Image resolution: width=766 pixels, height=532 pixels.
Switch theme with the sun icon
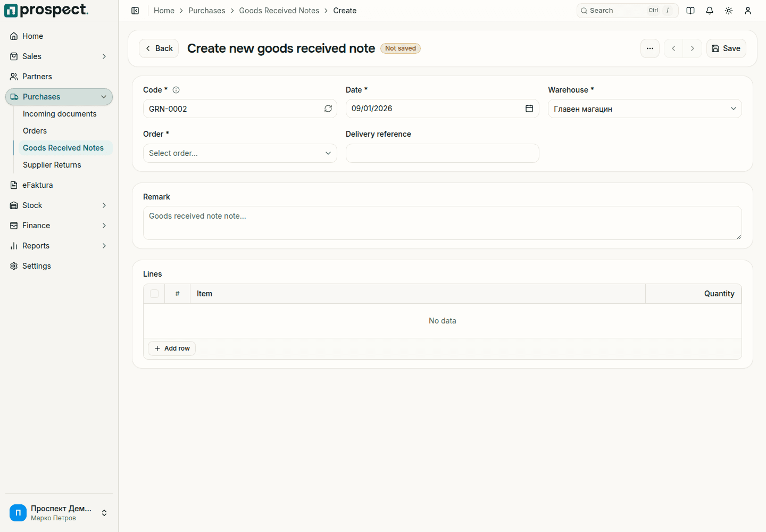[x=729, y=11]
